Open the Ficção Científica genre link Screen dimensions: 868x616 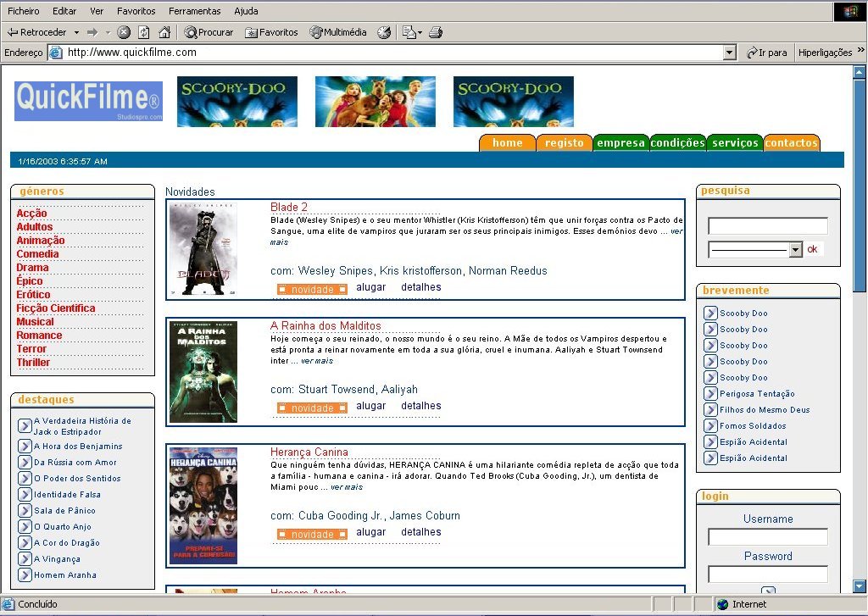(x=56, y=308)
